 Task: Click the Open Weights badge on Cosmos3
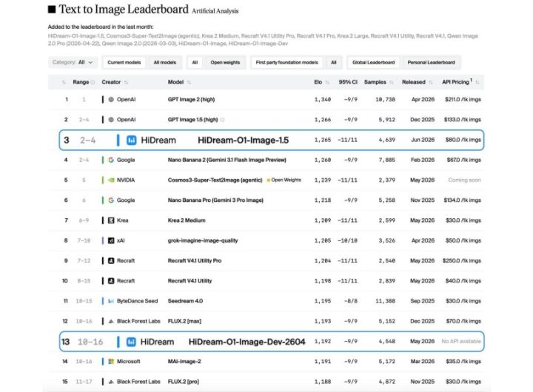tap(284, 180)
